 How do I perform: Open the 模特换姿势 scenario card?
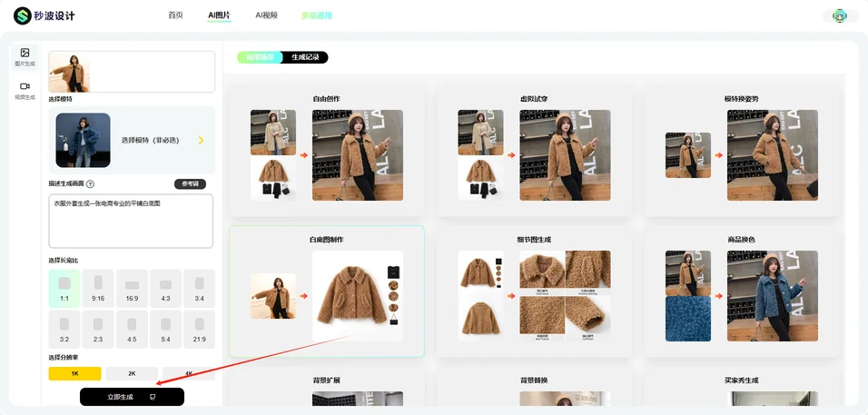click(x=742, y=151)
